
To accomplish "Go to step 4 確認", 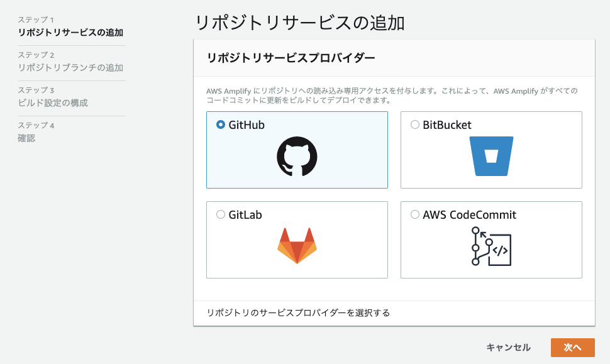I will pyautogui.click(x=26, y=138).
